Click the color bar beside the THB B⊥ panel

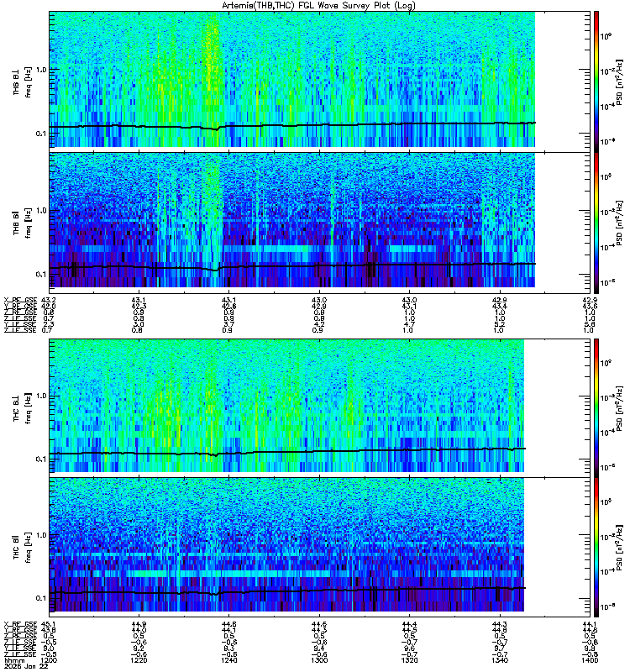tap(596, 81)
